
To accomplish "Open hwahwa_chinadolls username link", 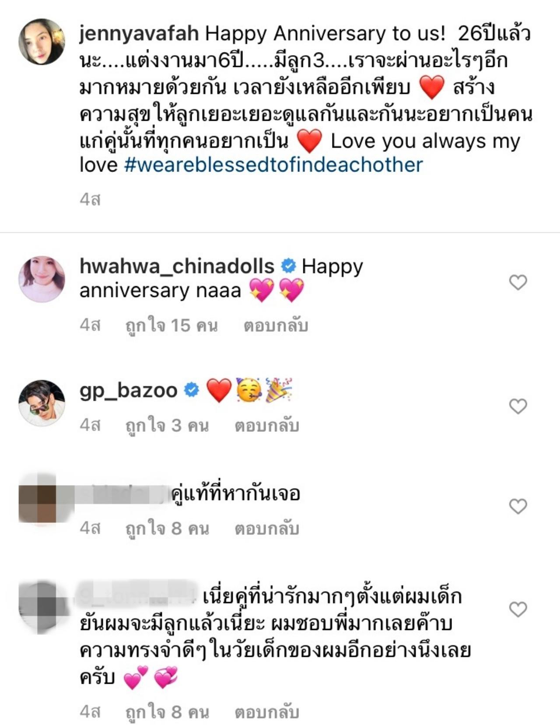I will (x=177, y=266).
